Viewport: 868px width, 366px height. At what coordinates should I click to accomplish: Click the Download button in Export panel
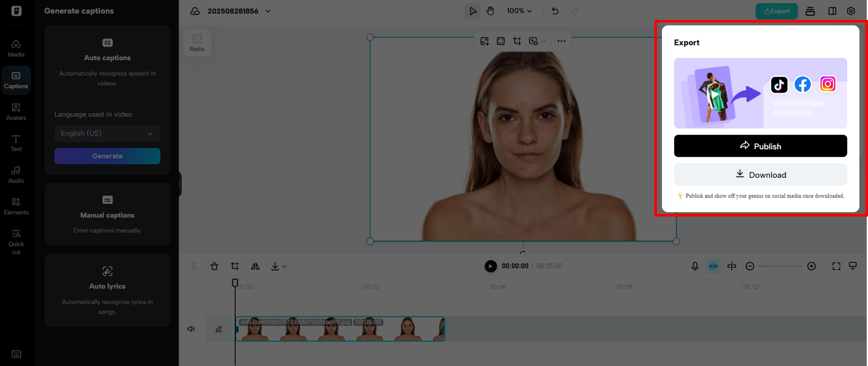[760, 175]
